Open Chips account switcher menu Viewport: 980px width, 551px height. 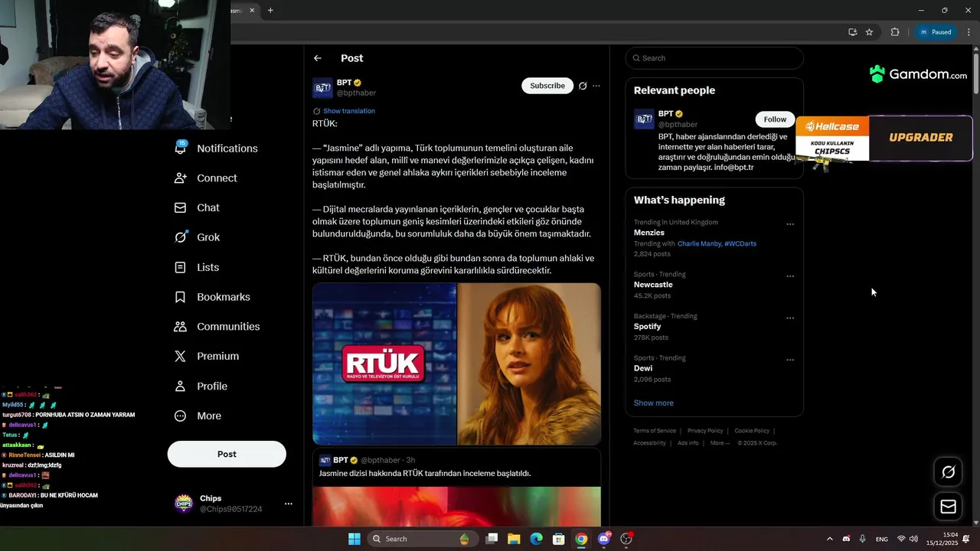[288, 504]
